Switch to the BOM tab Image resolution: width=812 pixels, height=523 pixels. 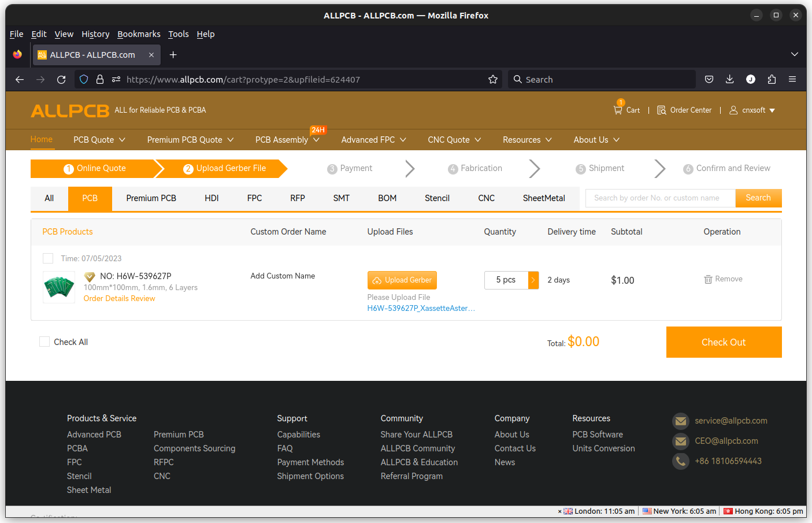pos(387,198)
